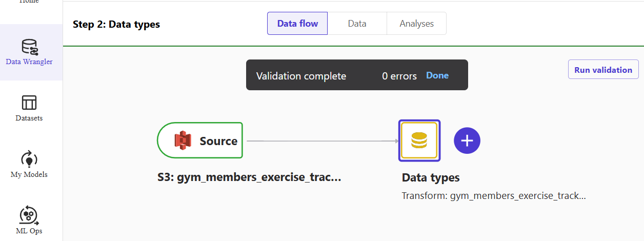The height and width of the screenshot is (241, 644).
Task: Open My Models lightbulb icon
Action: click(x=29, y=159)
